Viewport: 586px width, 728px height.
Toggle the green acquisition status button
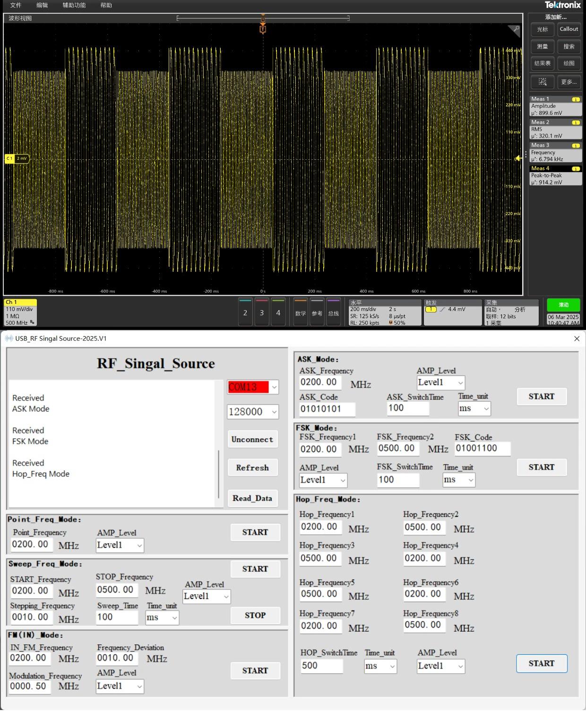tap(563, 305)
